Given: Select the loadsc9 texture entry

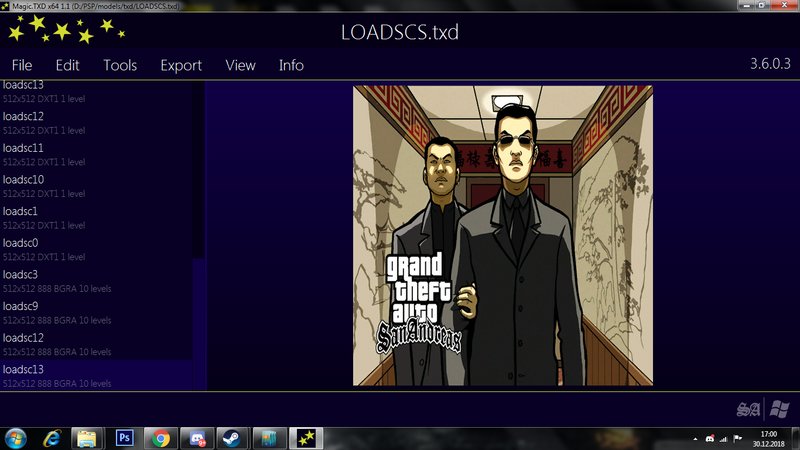Looking at the screenshot, I should pos(96,313).
